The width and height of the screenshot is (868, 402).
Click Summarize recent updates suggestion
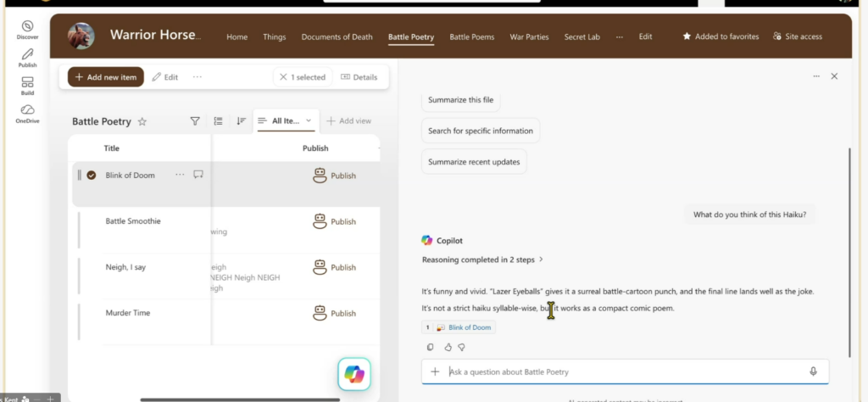474,162
